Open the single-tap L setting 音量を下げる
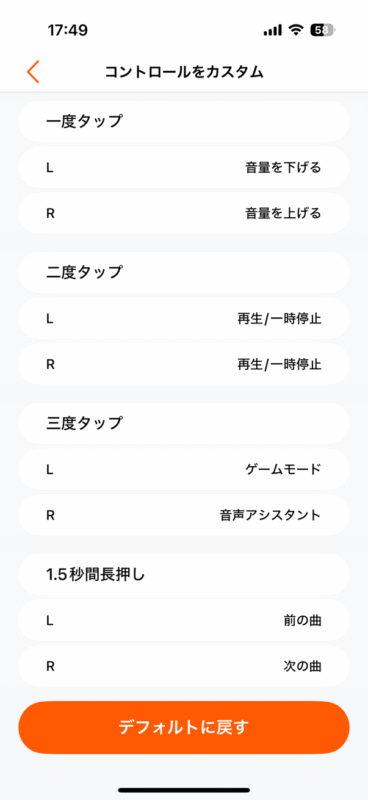Viewport: 368px width, 800px height. [x=184, y=167]
